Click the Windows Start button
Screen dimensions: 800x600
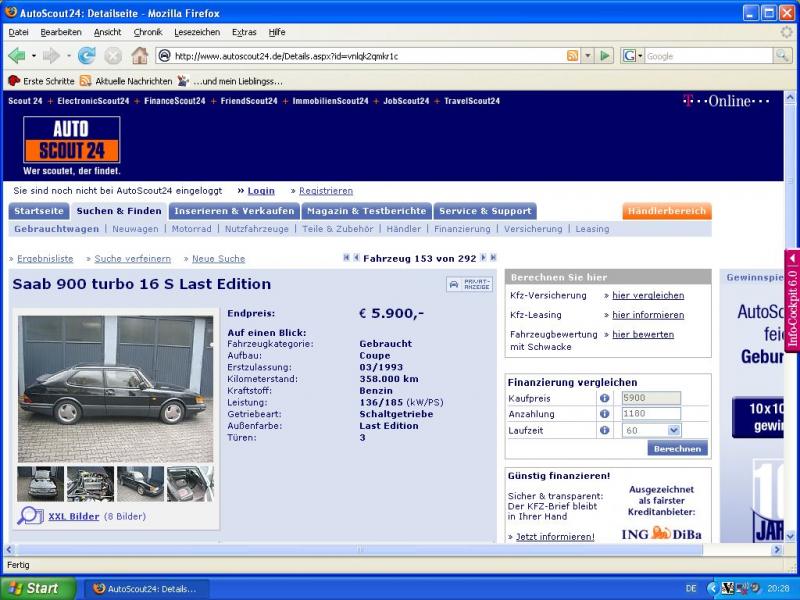[x=38, y=588]
